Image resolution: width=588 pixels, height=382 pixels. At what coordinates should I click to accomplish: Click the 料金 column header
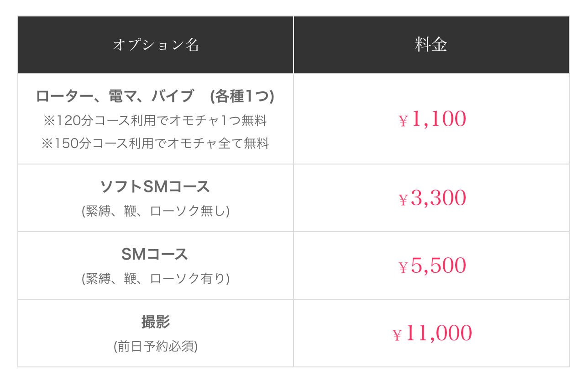[431, 45]
